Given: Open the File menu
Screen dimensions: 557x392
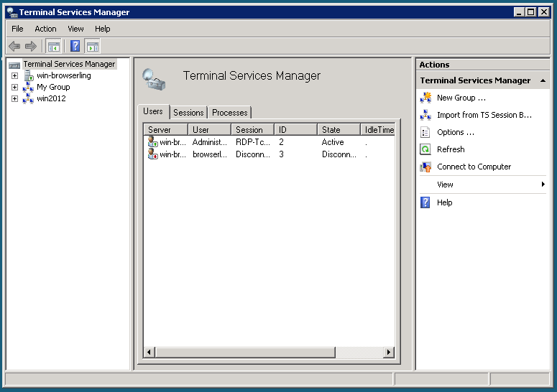Looking at the screenshot, I should (17, 29).
